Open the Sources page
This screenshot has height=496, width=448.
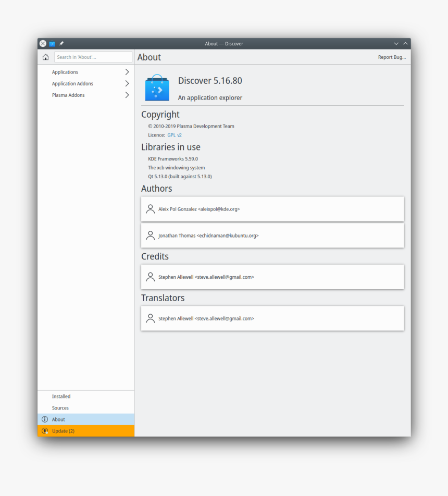(x=86, y=408)
